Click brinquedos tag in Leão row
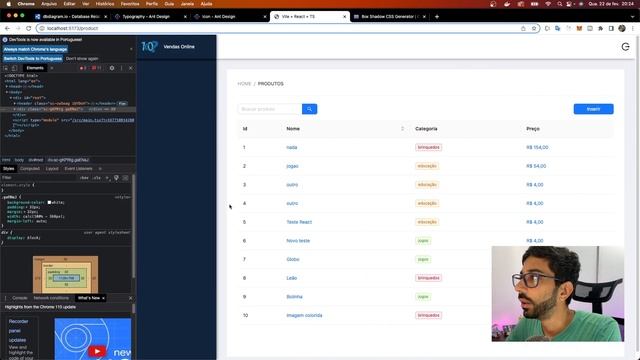 (x=429, y=278)
